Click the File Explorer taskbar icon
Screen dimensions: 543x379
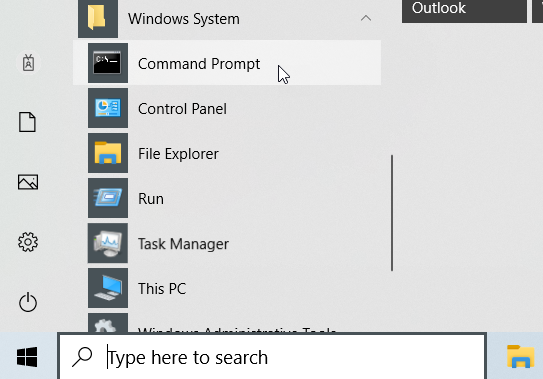[x=520, y=356]
